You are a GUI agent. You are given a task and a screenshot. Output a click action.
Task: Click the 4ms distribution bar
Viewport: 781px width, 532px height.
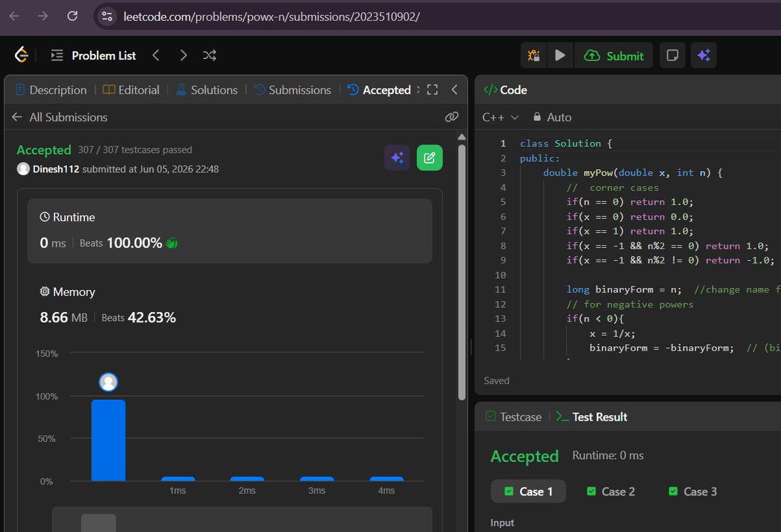(387, 479)
